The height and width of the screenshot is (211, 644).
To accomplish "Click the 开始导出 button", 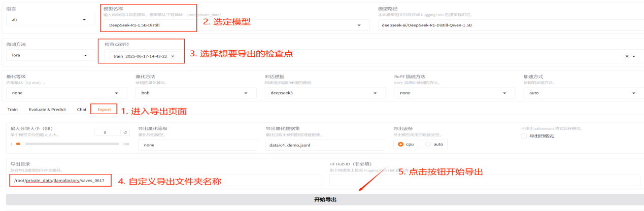I will point(325,200).
